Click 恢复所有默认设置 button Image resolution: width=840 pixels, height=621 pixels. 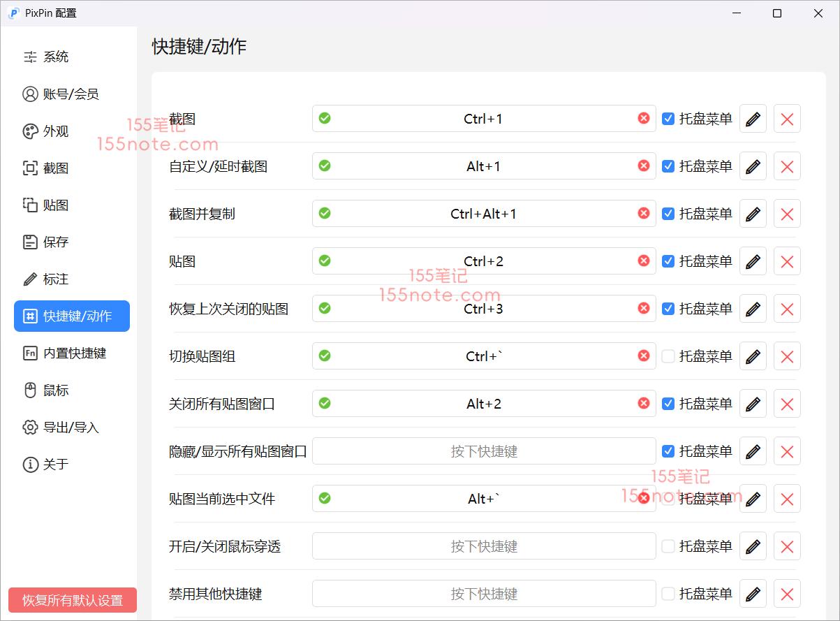(x=73, y=600)
